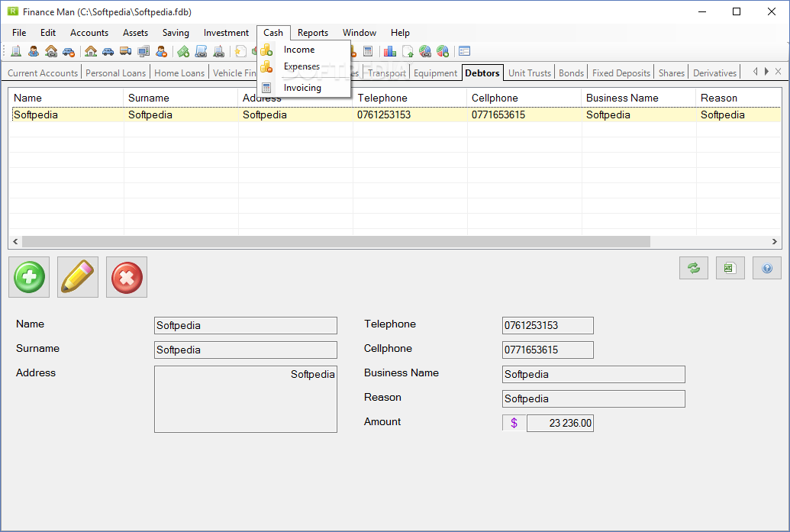This screenshot has width=790, height=532.
Task: Click the starred document toolbar icon
Action: pos(241,51)
